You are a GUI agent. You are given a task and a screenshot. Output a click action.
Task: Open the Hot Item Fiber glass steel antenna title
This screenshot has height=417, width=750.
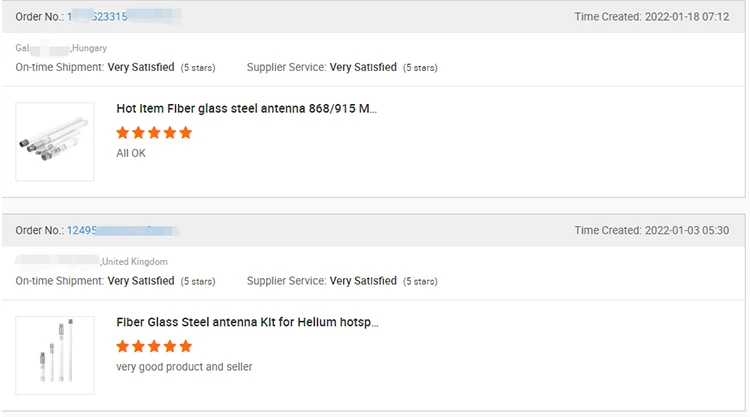pyautogui.click(x=246, y=109)
